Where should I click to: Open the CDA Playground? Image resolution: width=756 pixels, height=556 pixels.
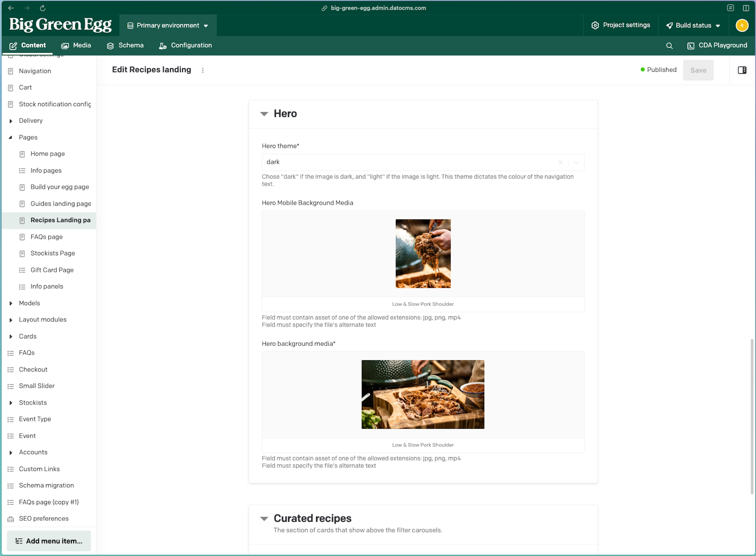[717, 45]
